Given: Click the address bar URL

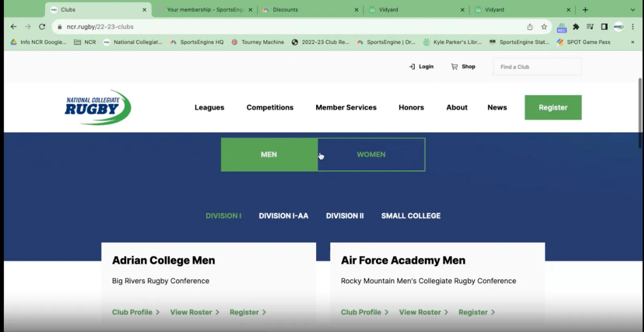Looking at the screenshot, I should (x=100, y=27).
